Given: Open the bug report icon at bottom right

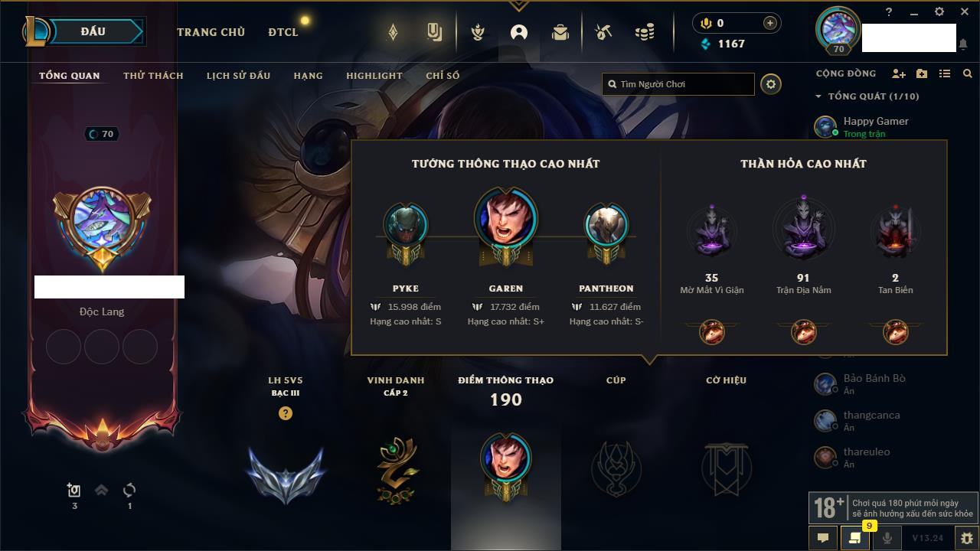Looking at the screenshot, I should pos(967,538).
